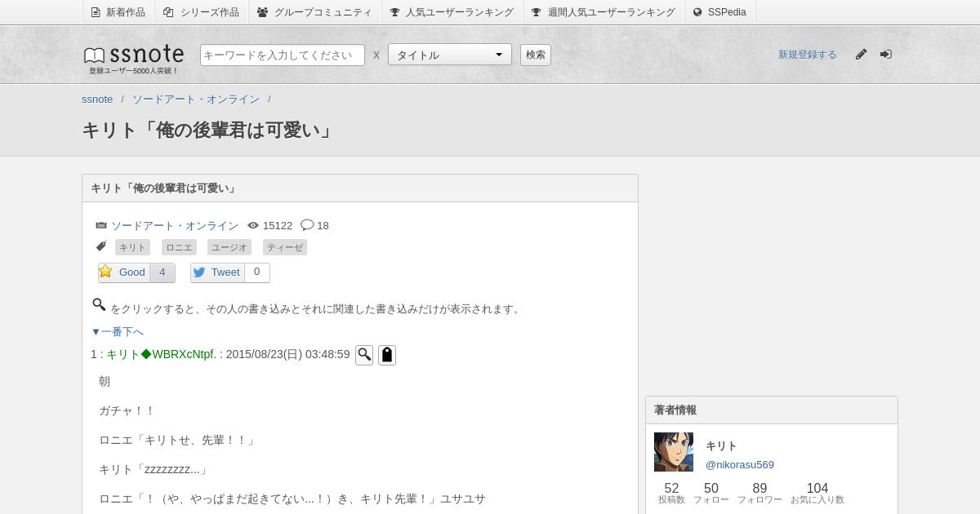
Task: Click the Good count of 4
Action: coord(162,273)
